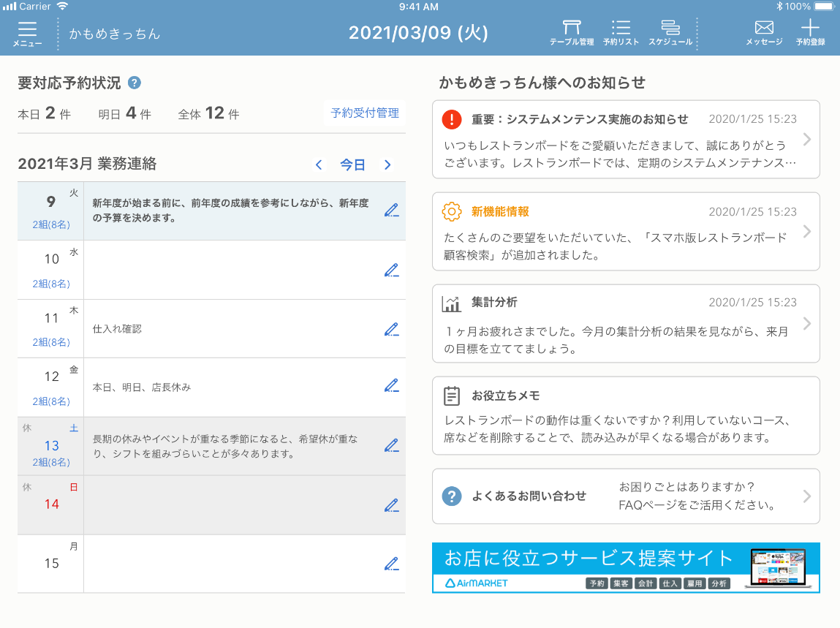Open the 仕入れ確認 note text
Viewport: 840px width, 628px height.
tap(117, 329)
